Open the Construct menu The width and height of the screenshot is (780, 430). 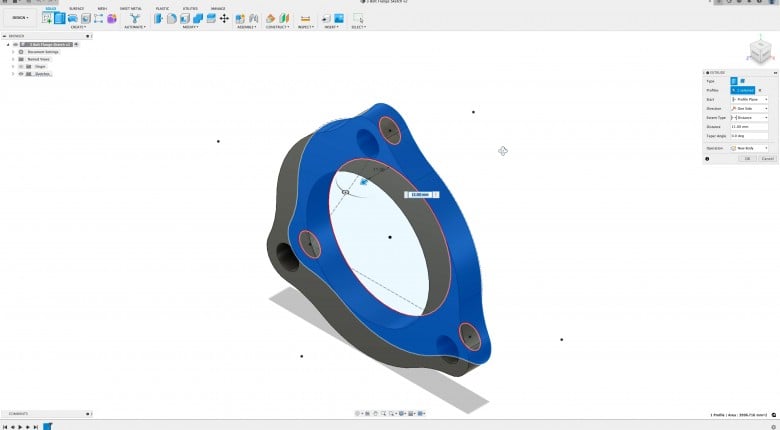278,27
